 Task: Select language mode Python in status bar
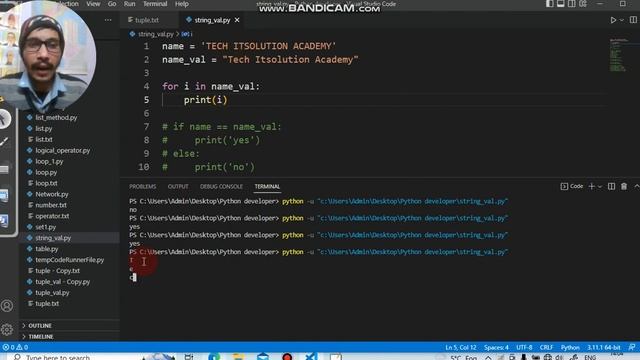[570, 347]
